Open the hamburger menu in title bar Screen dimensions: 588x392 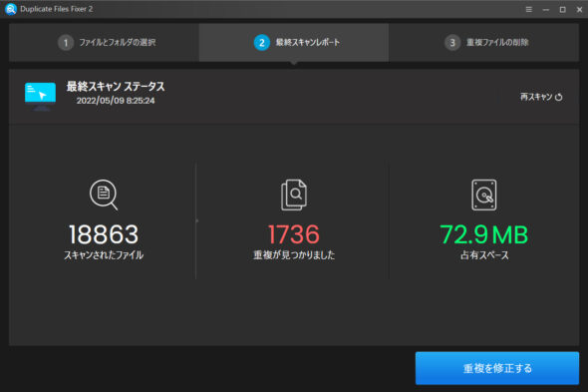click(x=529, y=9)
